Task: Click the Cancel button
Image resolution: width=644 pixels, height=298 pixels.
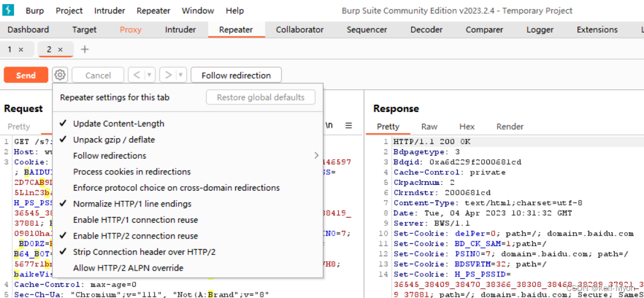Action: [x=98, y=75]
